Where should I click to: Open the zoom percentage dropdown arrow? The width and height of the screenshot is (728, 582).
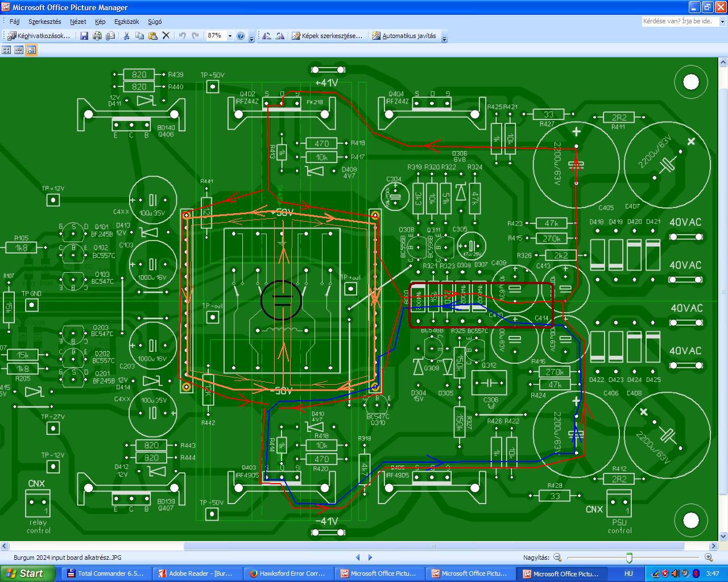[x=230, y=36]
